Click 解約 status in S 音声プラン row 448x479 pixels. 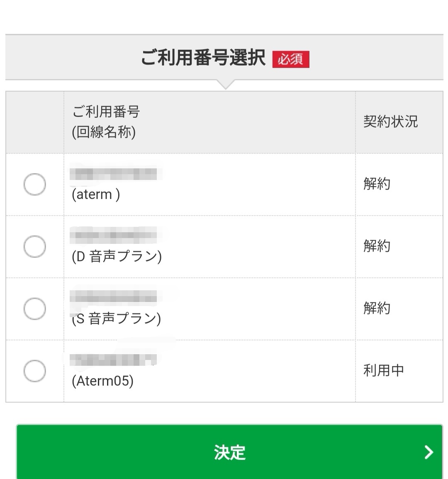click(x=377, y=308)
